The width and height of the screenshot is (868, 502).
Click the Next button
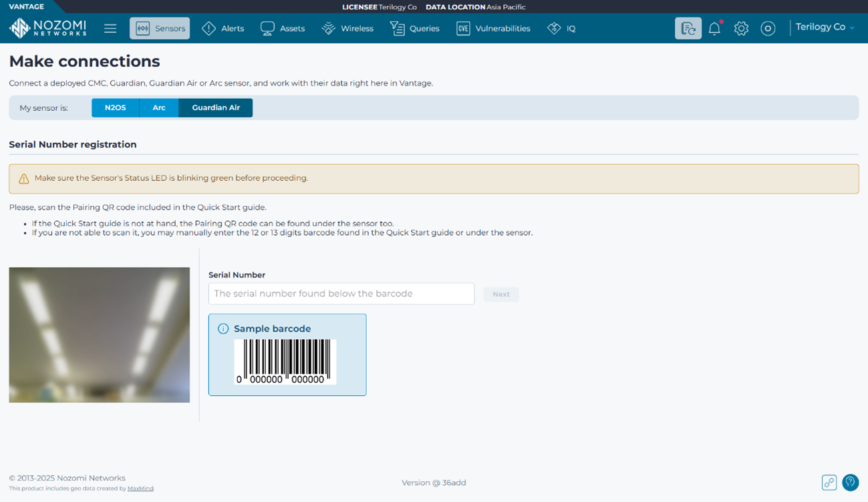(x=501, y=294)
